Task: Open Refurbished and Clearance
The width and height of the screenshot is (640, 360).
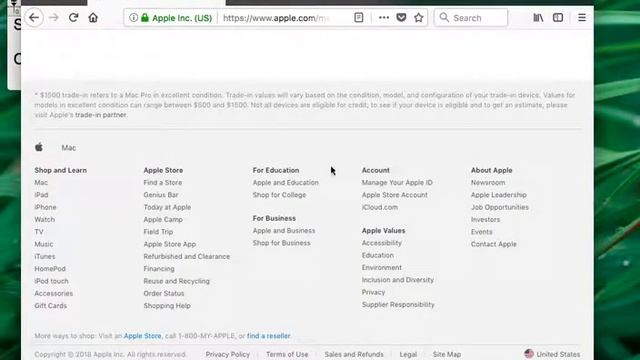Action: point(187,256)
